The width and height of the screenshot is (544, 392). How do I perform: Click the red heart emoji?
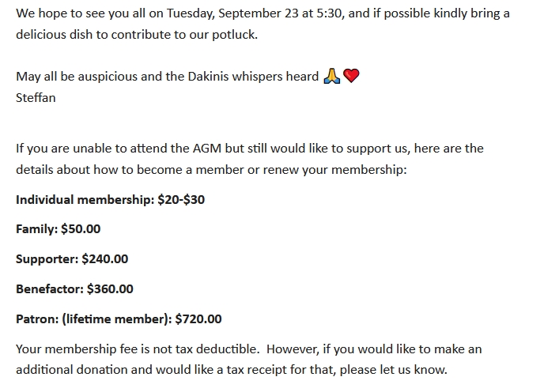(352, 77)
